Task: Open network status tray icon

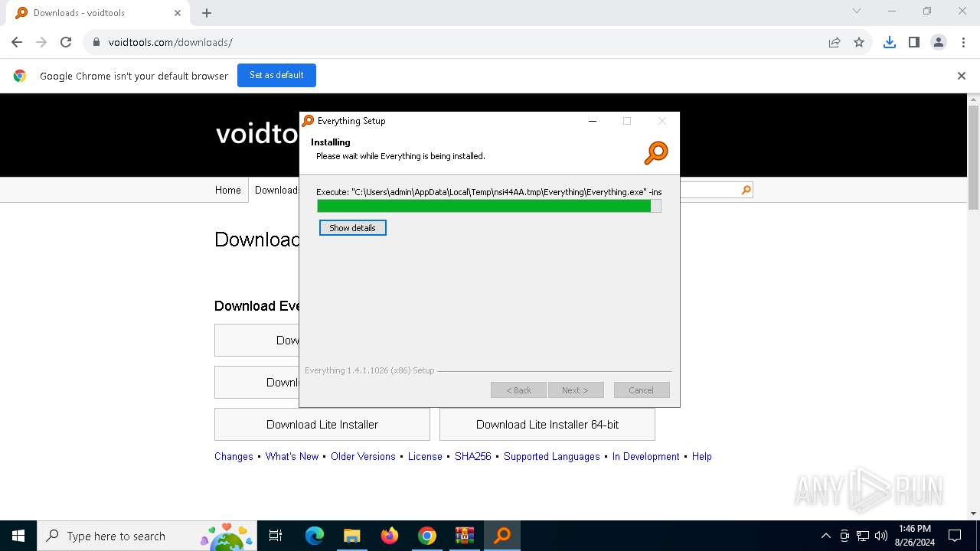Action: pyautogui.click(x=863, y=536)
